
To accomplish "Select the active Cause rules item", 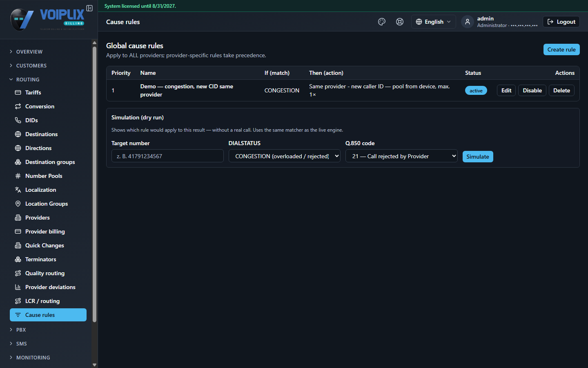I will coord(48,315).
